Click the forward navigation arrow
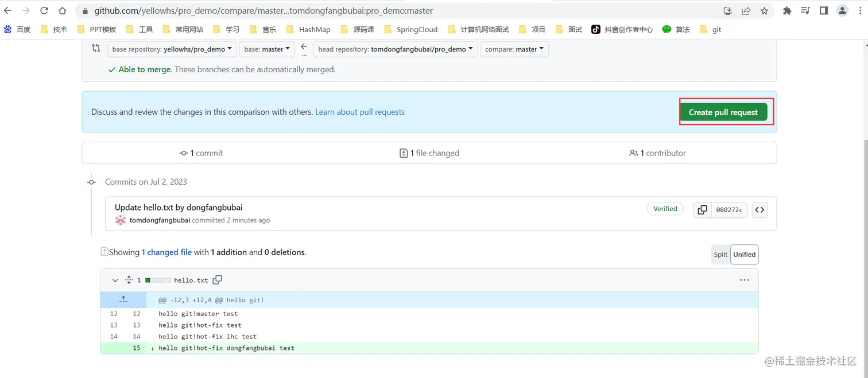Image resolution: width=868 pixels, height=378 pixels. tap(26, 11)
